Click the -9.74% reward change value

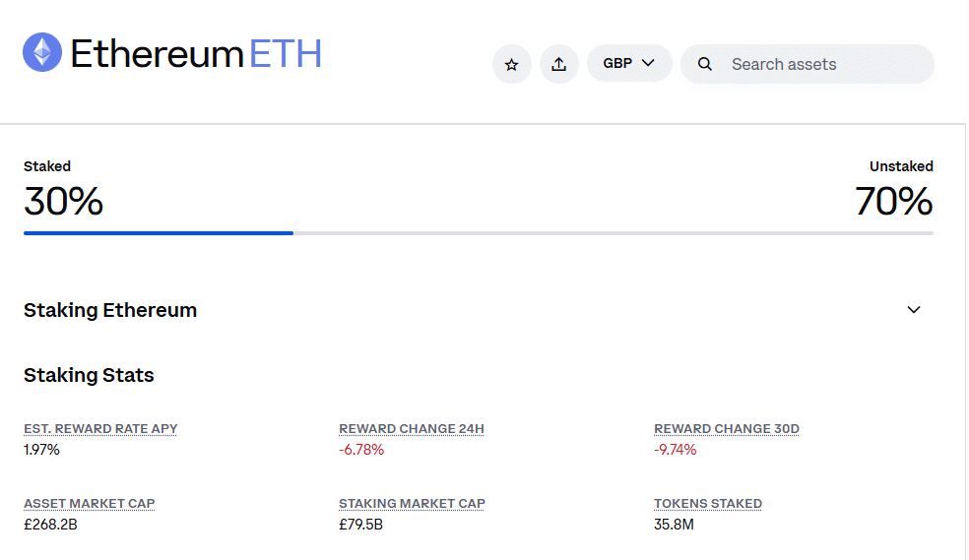(676, 450)
